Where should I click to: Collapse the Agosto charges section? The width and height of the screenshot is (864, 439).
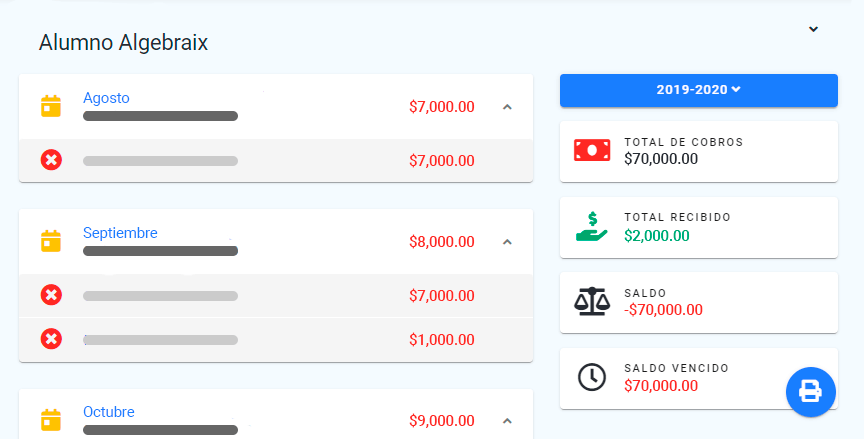click(x=507, y=106)
